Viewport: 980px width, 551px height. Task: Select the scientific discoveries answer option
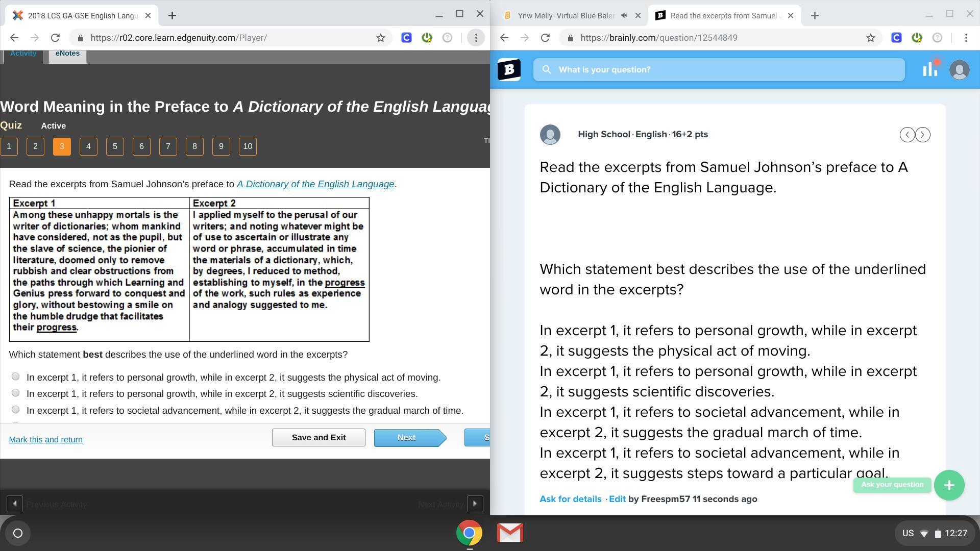click(16, 393)
